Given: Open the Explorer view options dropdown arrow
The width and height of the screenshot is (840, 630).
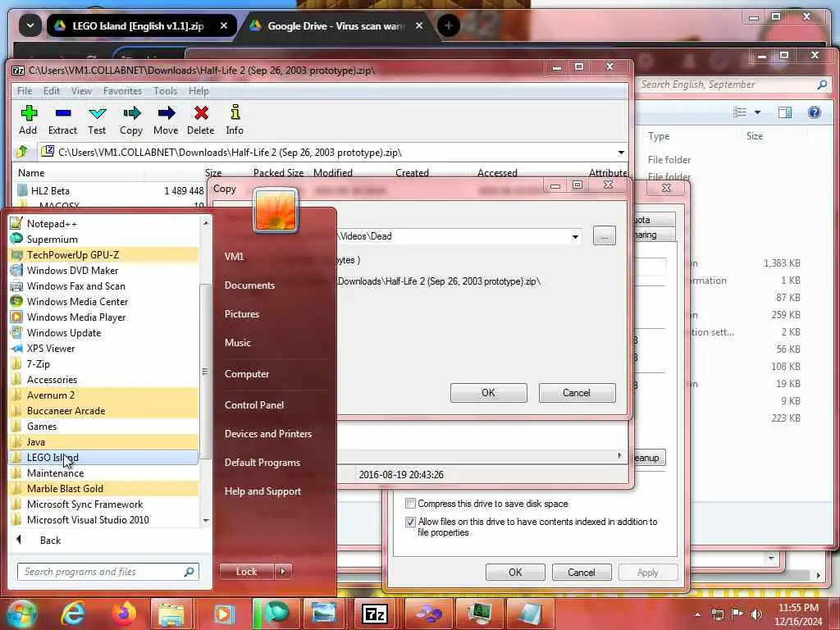Looking at the screenshot, I should point(757,112).
